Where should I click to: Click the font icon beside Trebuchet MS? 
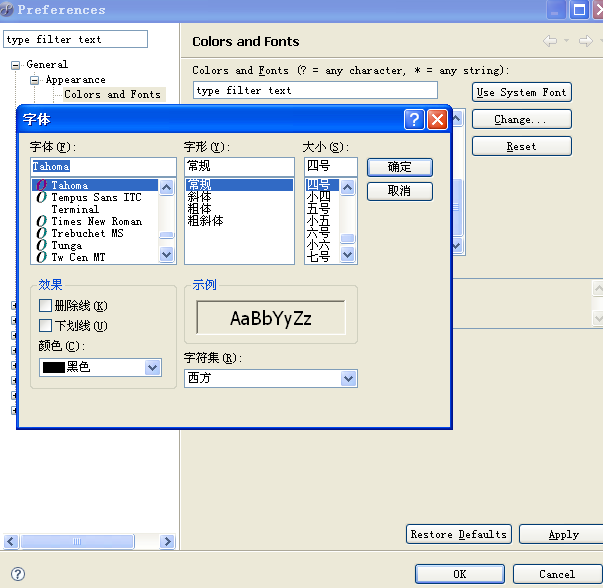click(x=42, y=233)
